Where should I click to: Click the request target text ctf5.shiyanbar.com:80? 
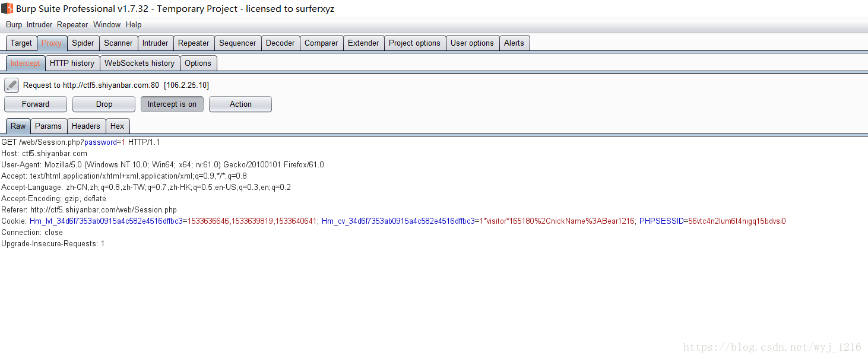click(111, 85)
